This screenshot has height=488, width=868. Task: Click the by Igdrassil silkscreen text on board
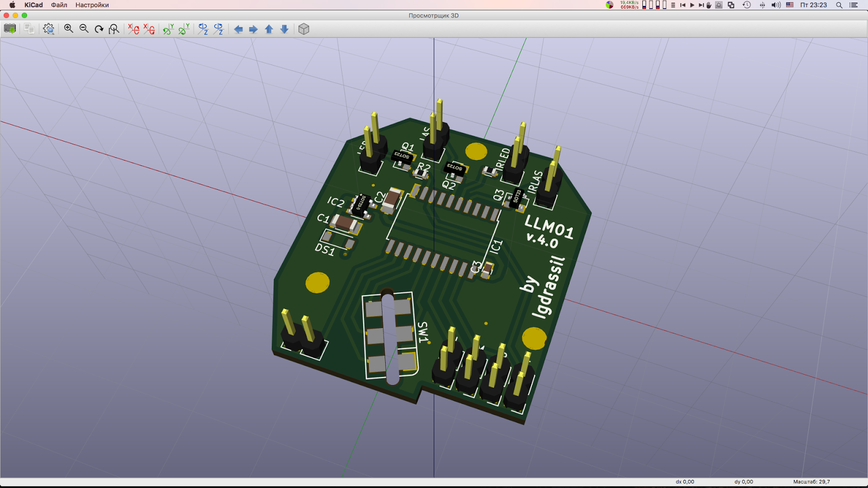tap(542, 287)
